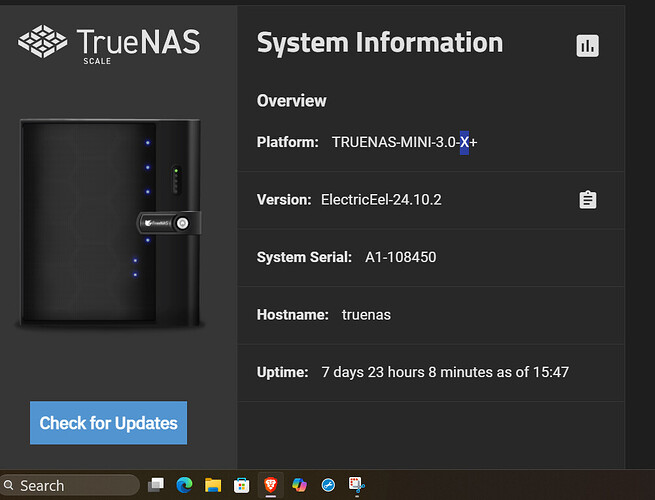This screenshot has width=655, height=500.
Task: Click hostname value truenas
Action: (x=366, y=315)
